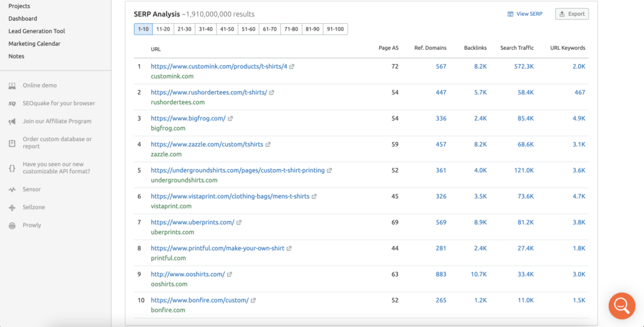Open Lead Generation Tool
644x327 pixels.
click(36, 31)
